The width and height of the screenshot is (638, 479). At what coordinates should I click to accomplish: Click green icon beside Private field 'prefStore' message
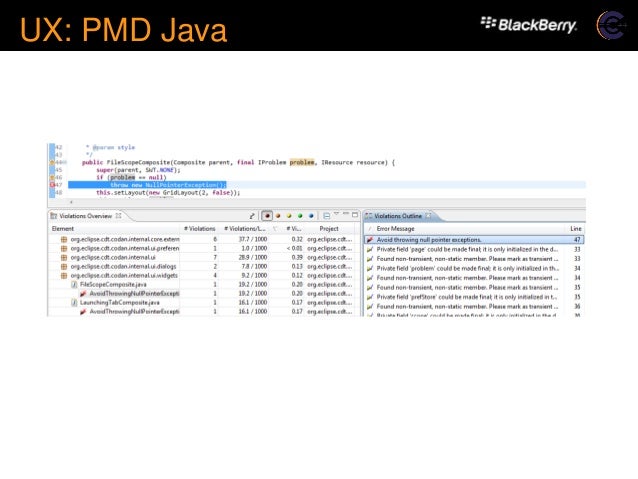pyautogui.click(x=370, y=297)
